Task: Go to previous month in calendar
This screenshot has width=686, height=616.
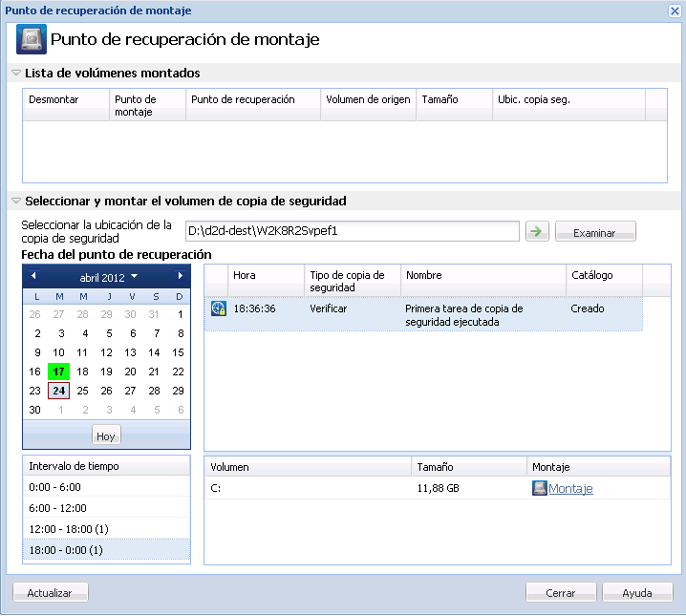Action: coord(34,276)
